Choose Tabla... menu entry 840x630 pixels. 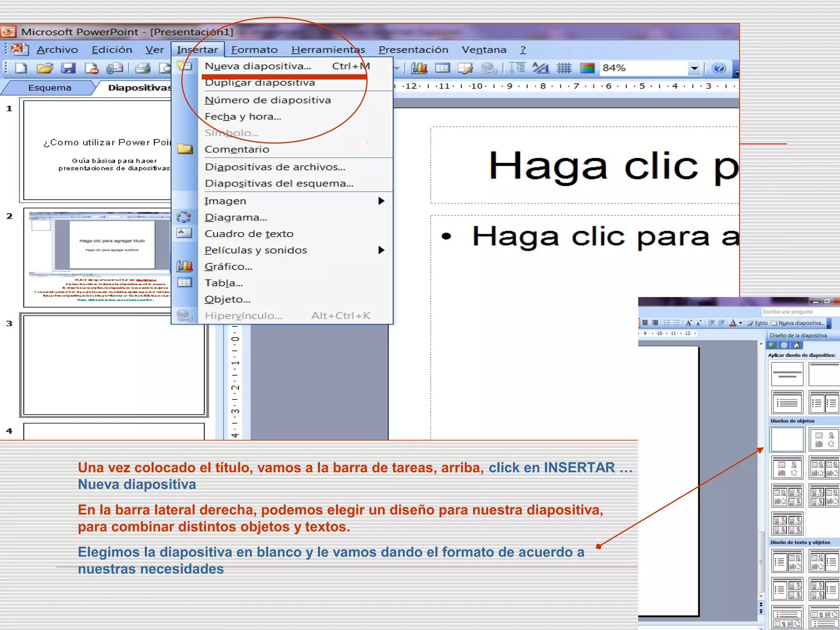(283, 283)
